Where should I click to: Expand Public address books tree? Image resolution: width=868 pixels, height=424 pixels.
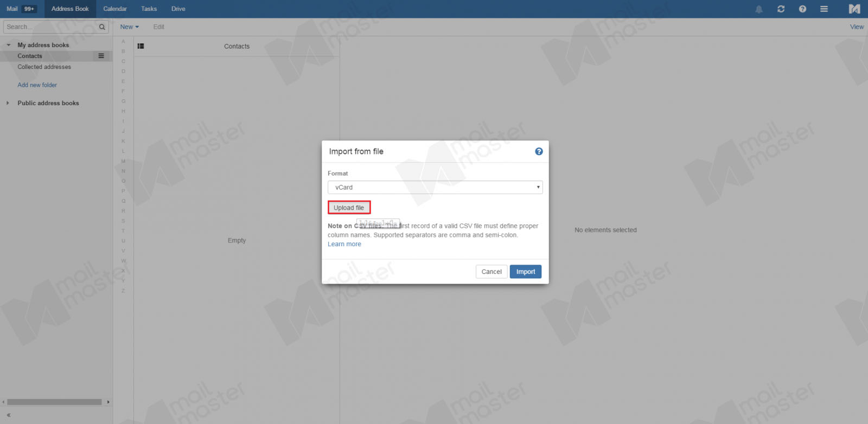[8, 103]
